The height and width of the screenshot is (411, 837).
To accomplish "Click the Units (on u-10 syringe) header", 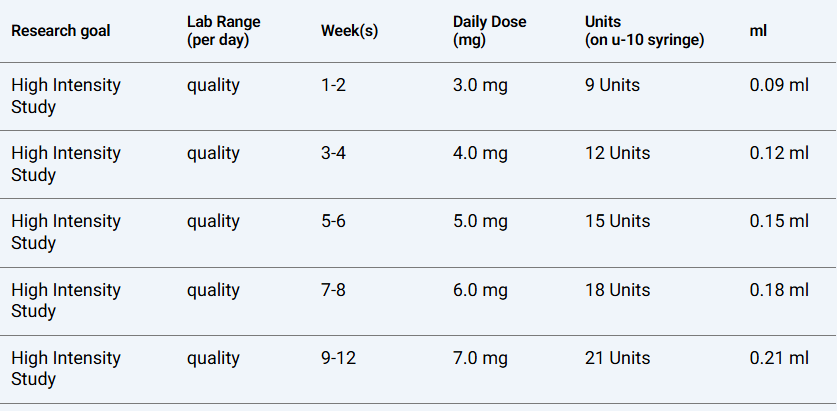I will 644,30.
